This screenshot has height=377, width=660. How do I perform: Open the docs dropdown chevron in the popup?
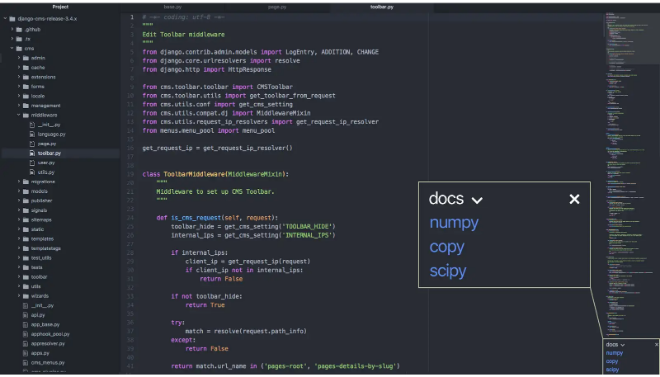477,200
